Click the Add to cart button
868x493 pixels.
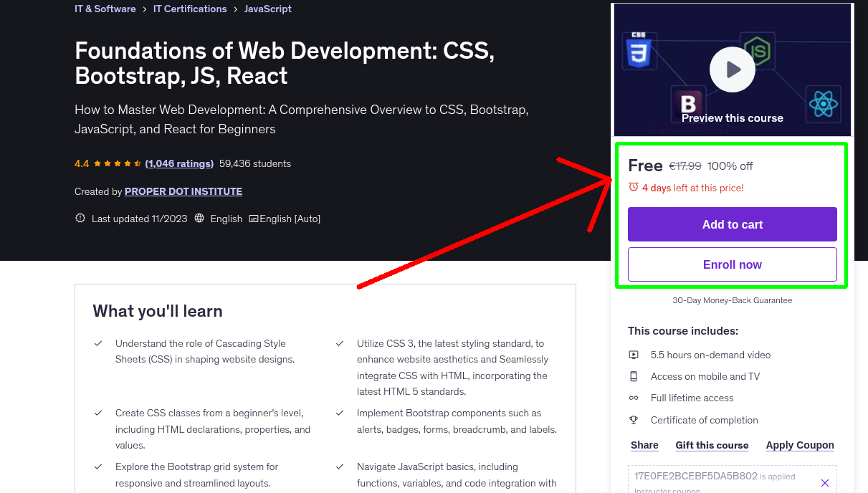coord(732,224)
